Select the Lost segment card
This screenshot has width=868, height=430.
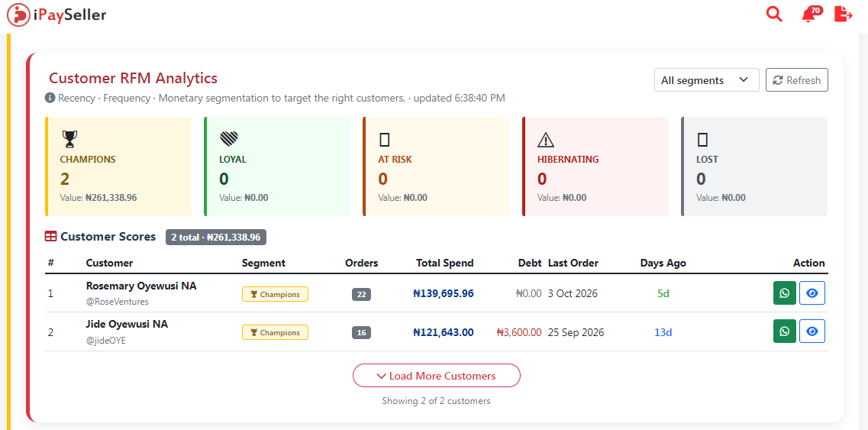(x=754, y=167)
